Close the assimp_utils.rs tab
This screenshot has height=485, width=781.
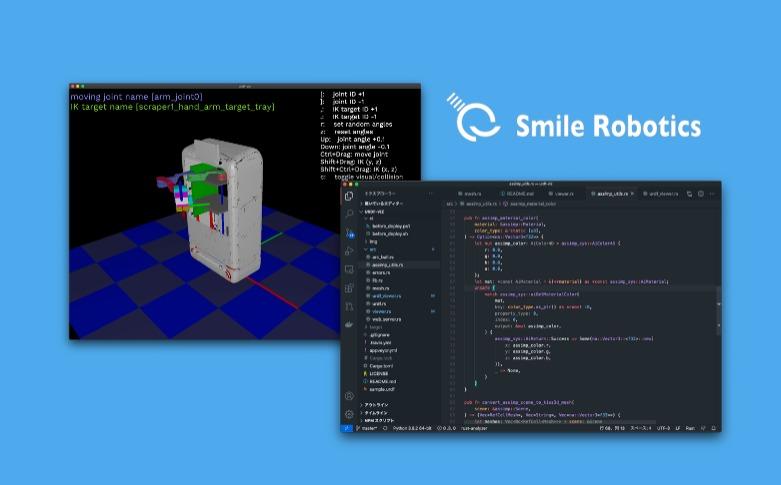(x=633, y=194)
